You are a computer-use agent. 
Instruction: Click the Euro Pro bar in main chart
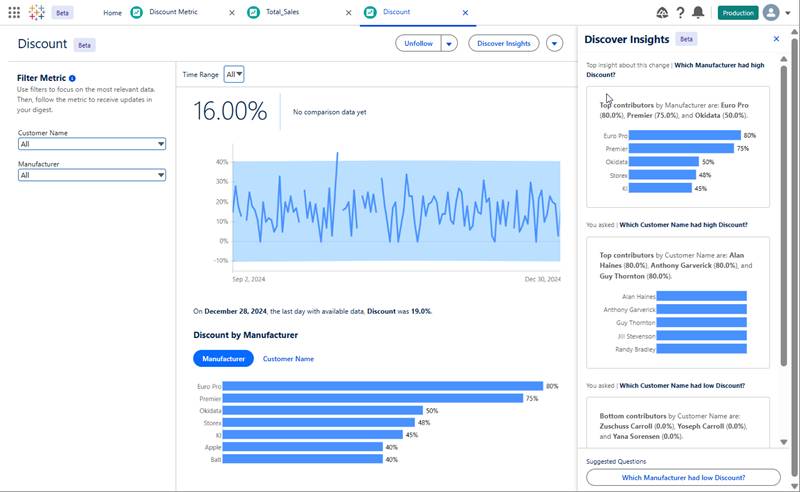tap(383, 386)
